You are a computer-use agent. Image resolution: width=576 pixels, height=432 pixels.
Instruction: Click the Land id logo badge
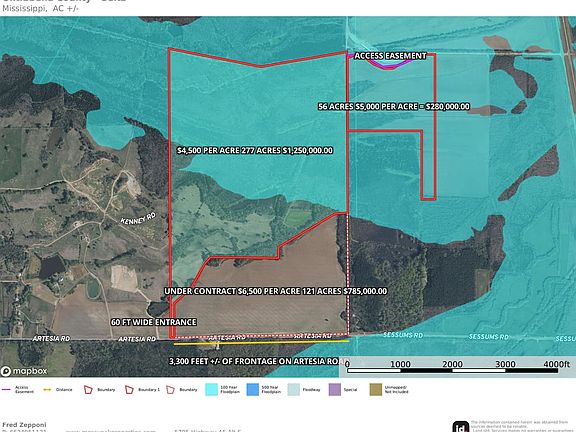(x=461, y=427)
